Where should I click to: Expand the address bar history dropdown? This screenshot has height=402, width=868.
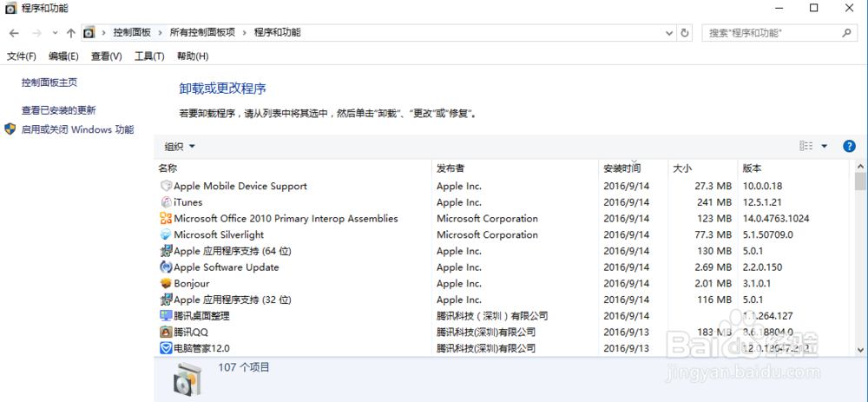[671, 33]
